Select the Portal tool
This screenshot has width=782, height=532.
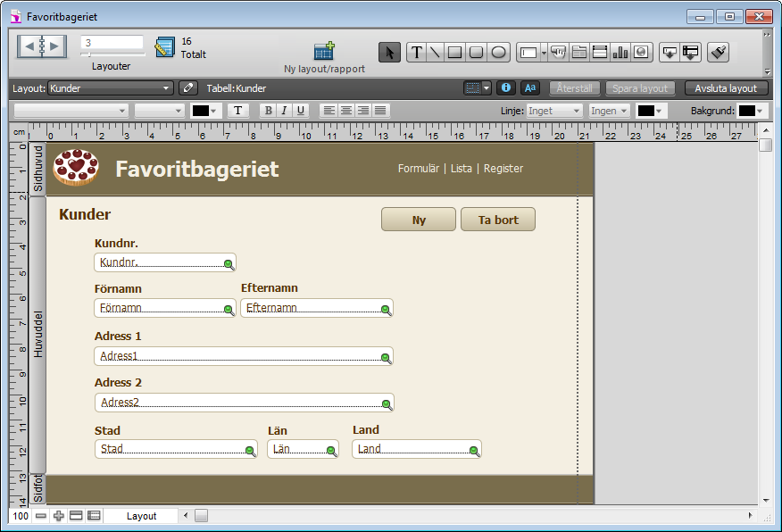[600, 53]
